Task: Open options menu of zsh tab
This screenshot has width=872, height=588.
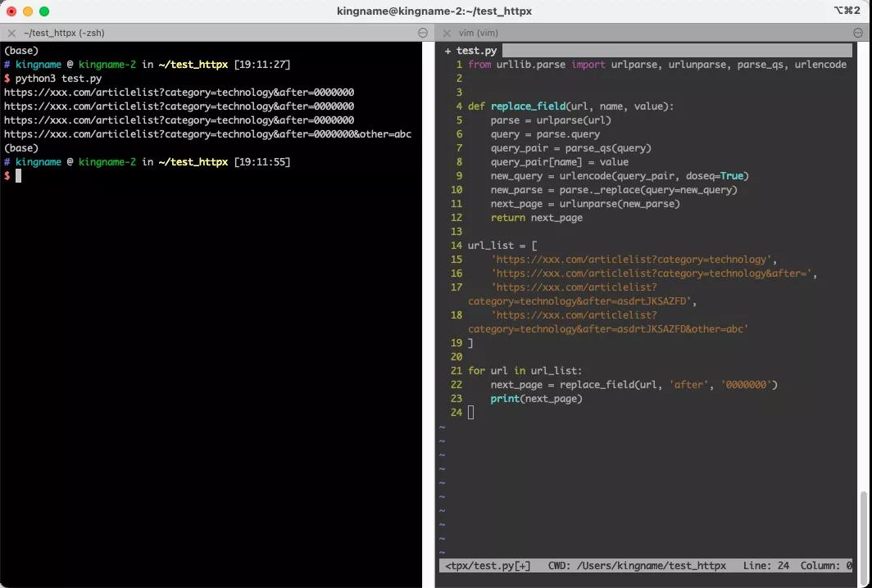Action: click(x=423, y=33)
